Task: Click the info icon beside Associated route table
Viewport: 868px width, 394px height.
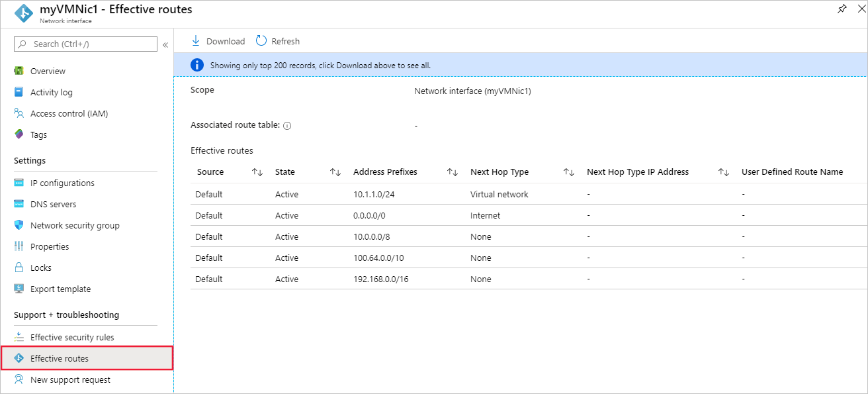Action: tap(287, 125)
